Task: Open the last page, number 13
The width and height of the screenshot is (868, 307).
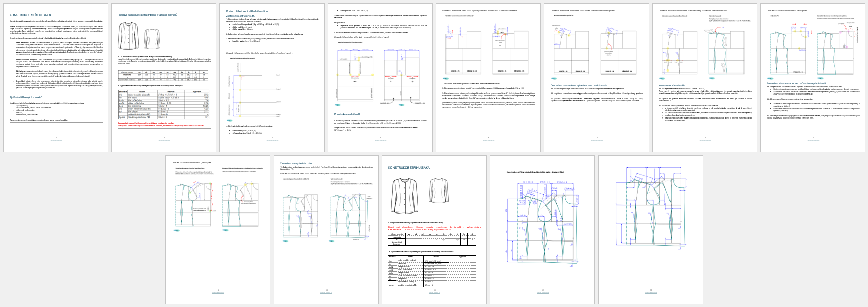Action: tap(651, 231)
